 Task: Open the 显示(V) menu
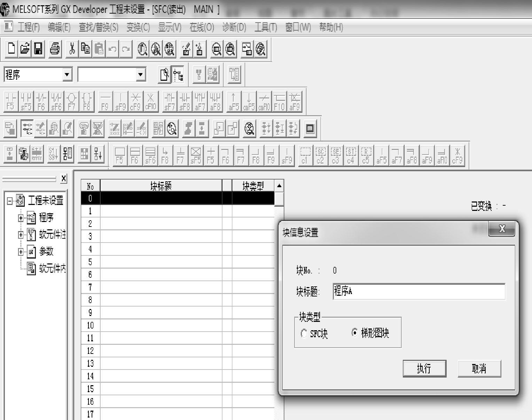tap(170, 27)
